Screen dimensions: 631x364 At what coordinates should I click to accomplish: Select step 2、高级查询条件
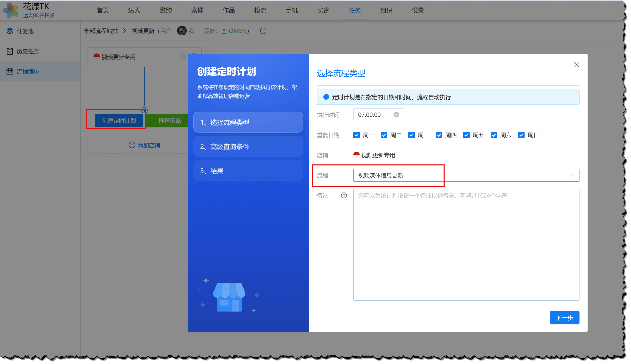coord(248,146)
